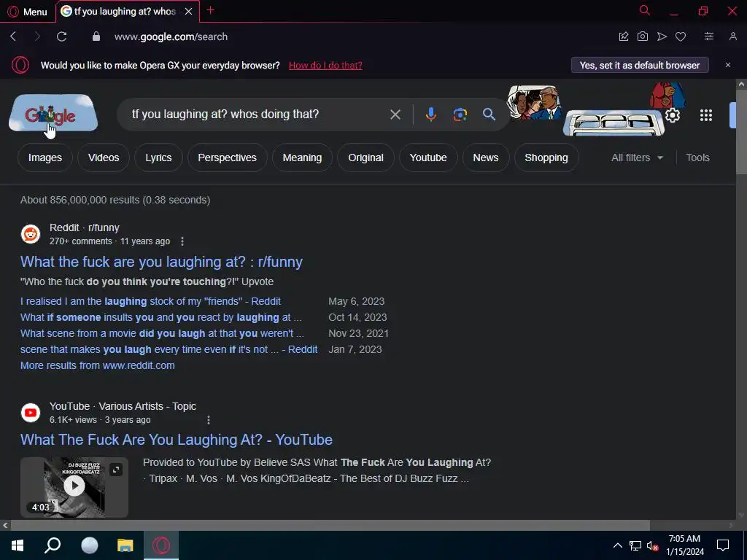Open 'scene that makes you laugh' link
Image resolution: width=747 pixels, height=560 pixels.
coord(169,349)
